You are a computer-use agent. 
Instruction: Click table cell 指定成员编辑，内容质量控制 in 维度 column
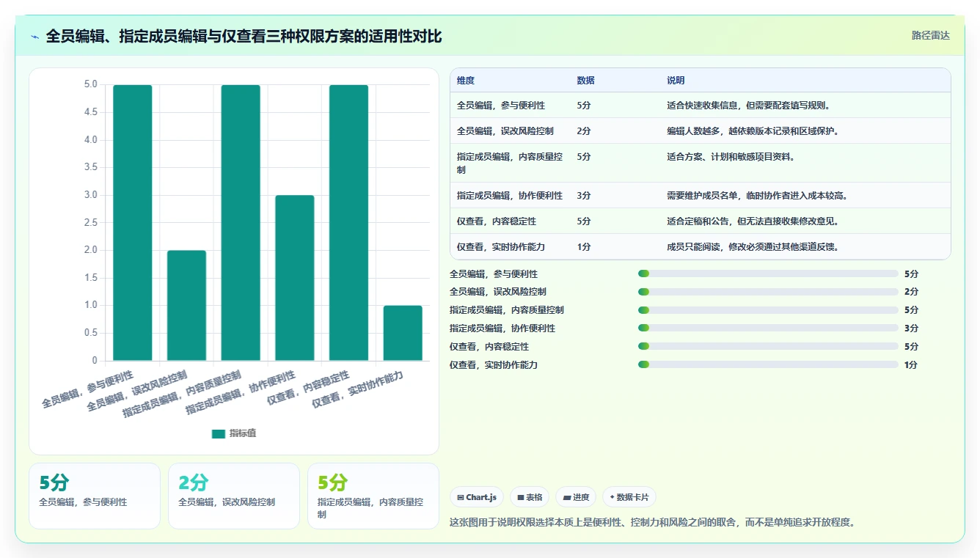(x=510, y=163)
